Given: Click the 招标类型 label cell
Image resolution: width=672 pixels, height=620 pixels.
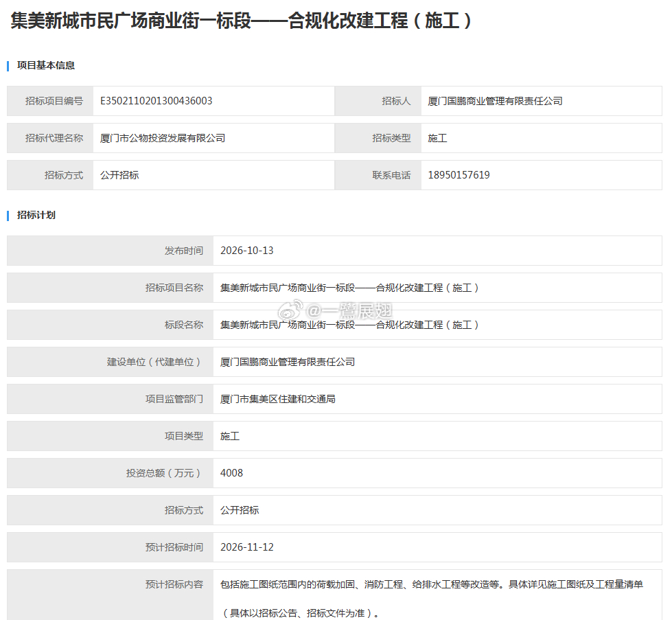Looking at the screenshot, I should [378, 138].
